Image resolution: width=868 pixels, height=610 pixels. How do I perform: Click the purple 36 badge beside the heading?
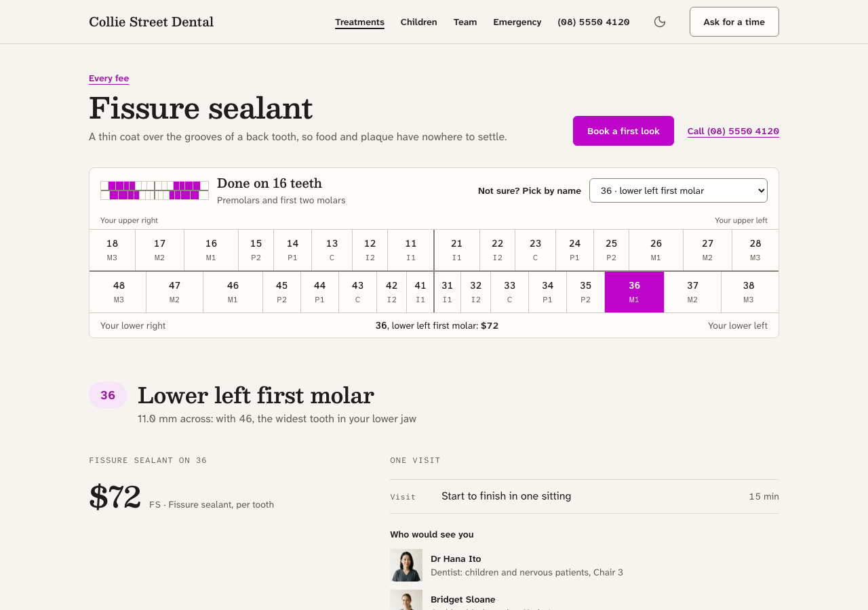(108, 395)
